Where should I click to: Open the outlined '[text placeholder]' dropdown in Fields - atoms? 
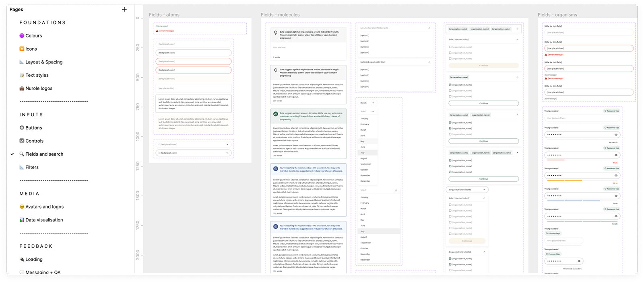pyautogui.click(x=194, y=153)
